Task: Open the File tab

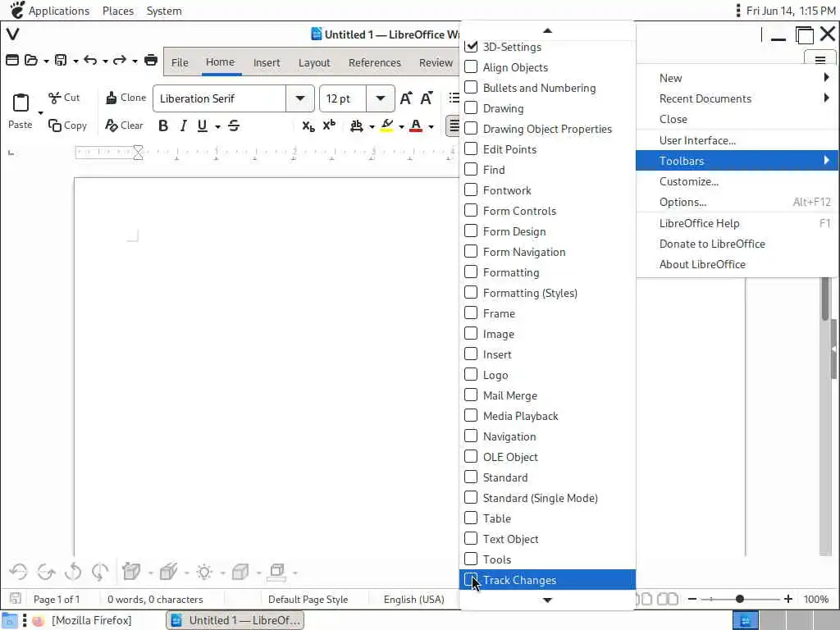Action: 180,62
